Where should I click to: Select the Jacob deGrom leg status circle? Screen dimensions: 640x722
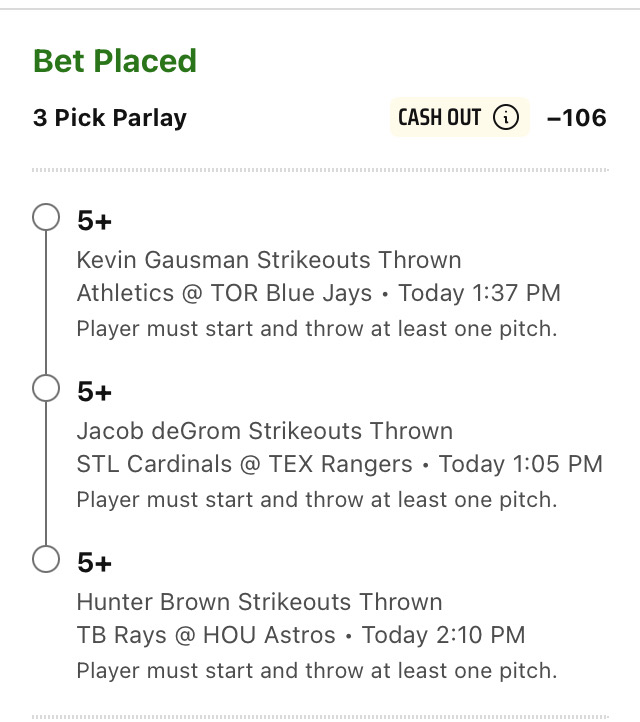click(46, 388)
